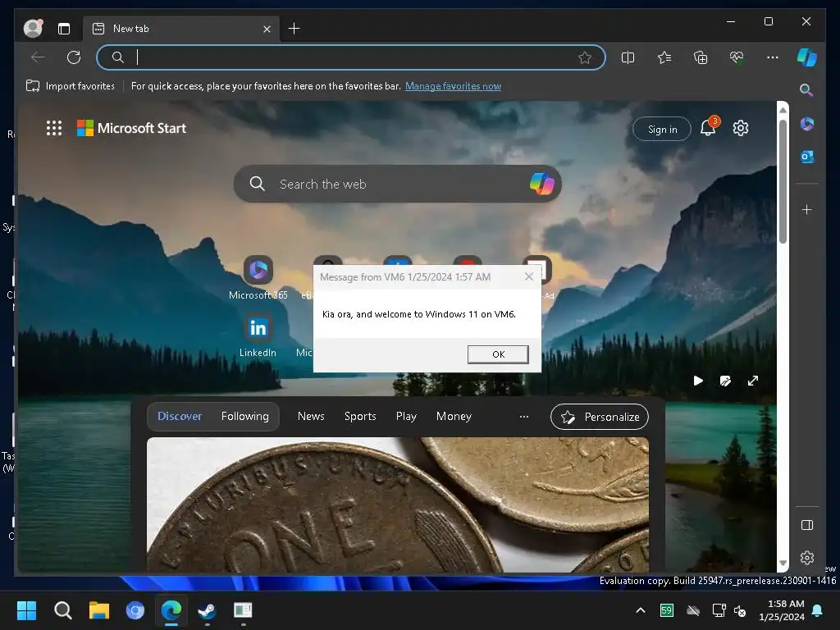Open Collections

(x=701, y=57)
